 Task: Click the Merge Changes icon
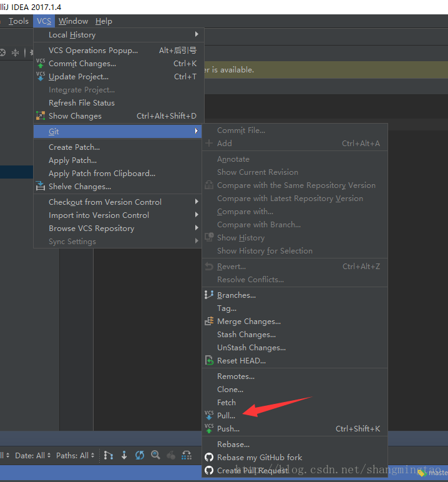click(x=209, y=322)
